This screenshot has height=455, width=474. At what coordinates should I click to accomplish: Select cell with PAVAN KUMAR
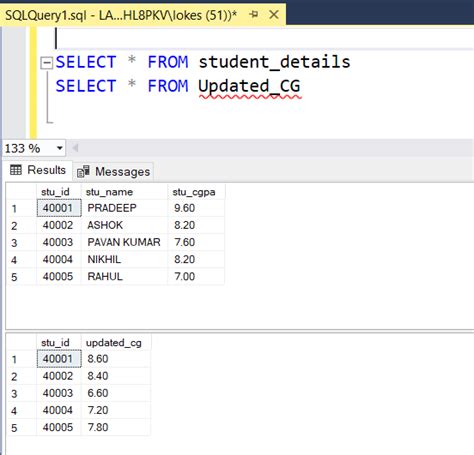pyautogui.click(x=124, y=242)
